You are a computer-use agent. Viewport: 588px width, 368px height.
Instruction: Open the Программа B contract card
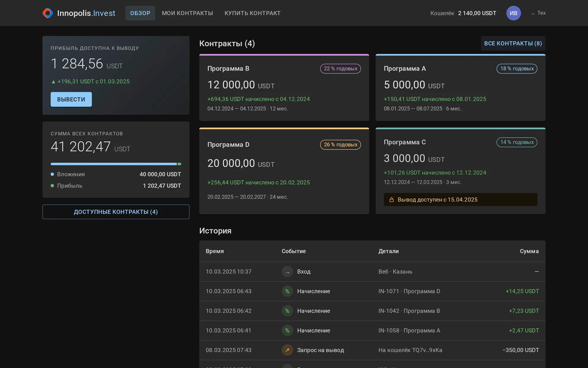[284, 88]
